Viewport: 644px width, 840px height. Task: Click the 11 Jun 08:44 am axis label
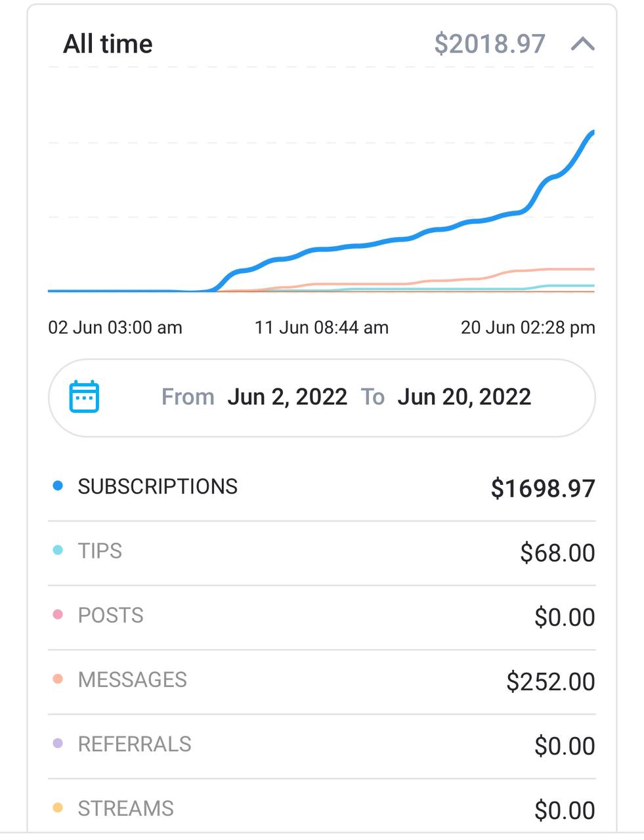tap(322, 327)
